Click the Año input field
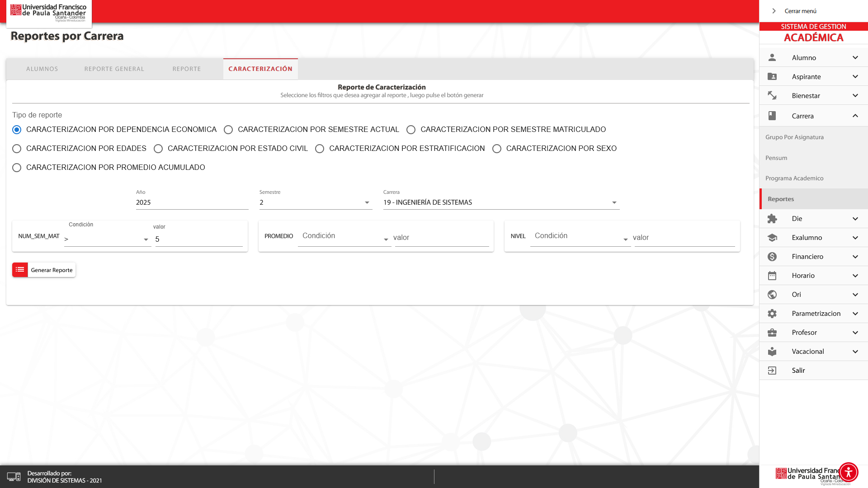Screen dimensions: 868x488 click(192, 202)
